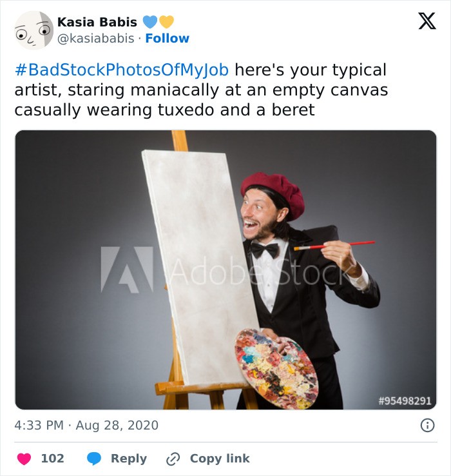
Task: Click the info circle icon
Action: [427, 426]
